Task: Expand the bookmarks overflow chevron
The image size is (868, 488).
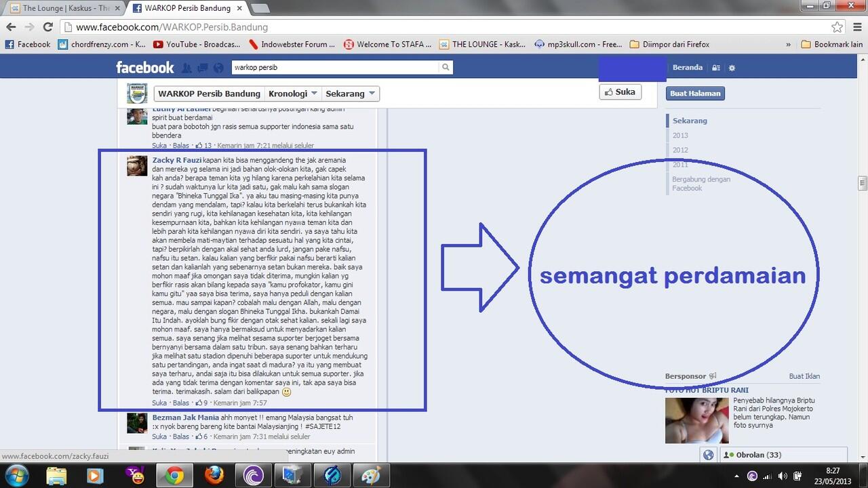Action: pos(788,44)
